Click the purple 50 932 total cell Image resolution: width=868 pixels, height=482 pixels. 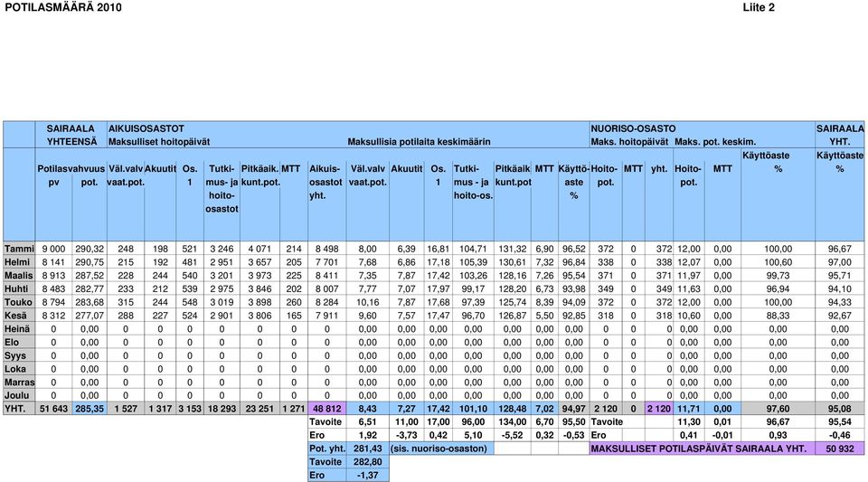coord(840,449)
